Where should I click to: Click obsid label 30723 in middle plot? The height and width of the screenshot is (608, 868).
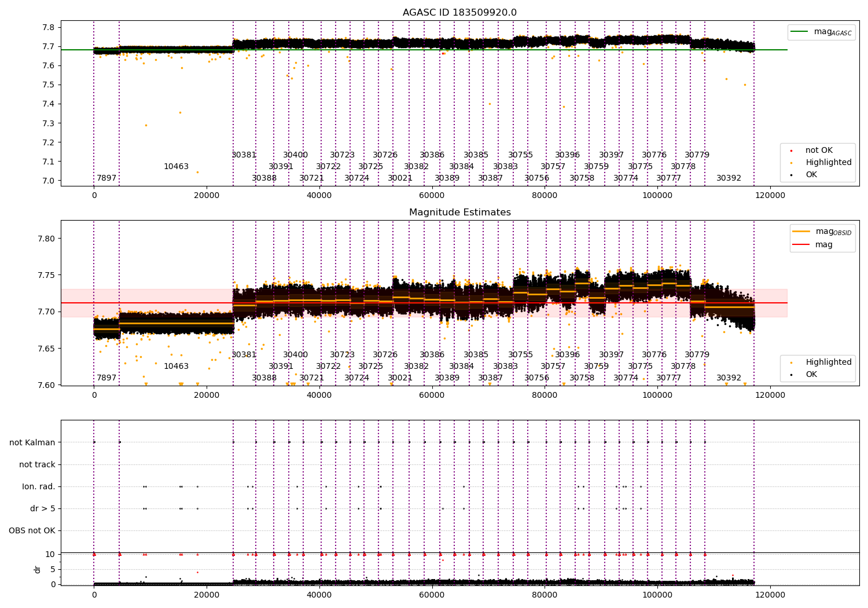[x=342, y=355]
